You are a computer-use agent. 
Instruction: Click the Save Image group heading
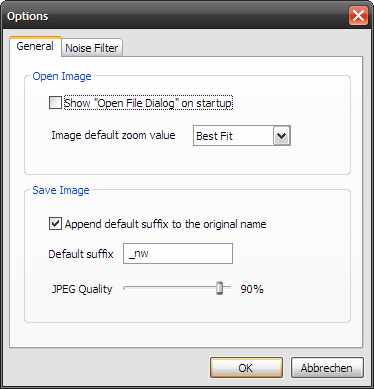[61, 190]
